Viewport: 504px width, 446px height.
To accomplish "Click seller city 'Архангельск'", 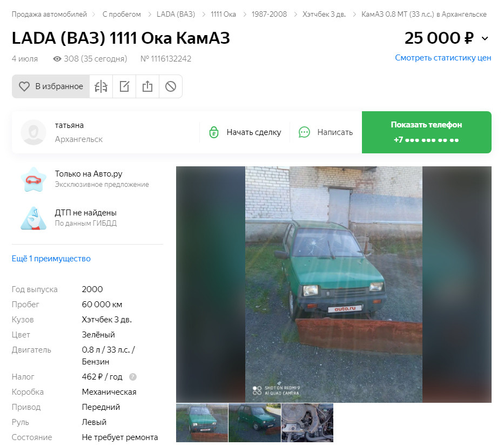I will [x=79, y=139].
